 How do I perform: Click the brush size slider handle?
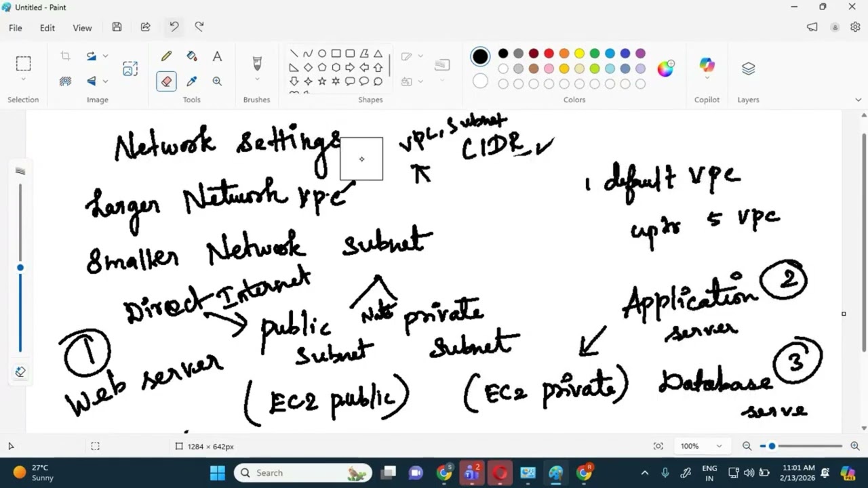pos(20,268)
